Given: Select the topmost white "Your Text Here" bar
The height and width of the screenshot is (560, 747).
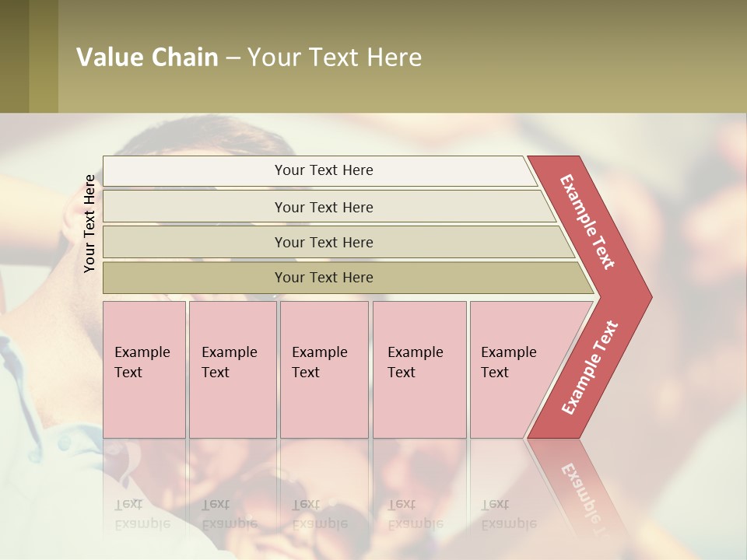Looking at the screenshot, I should (x=323, y=170).
